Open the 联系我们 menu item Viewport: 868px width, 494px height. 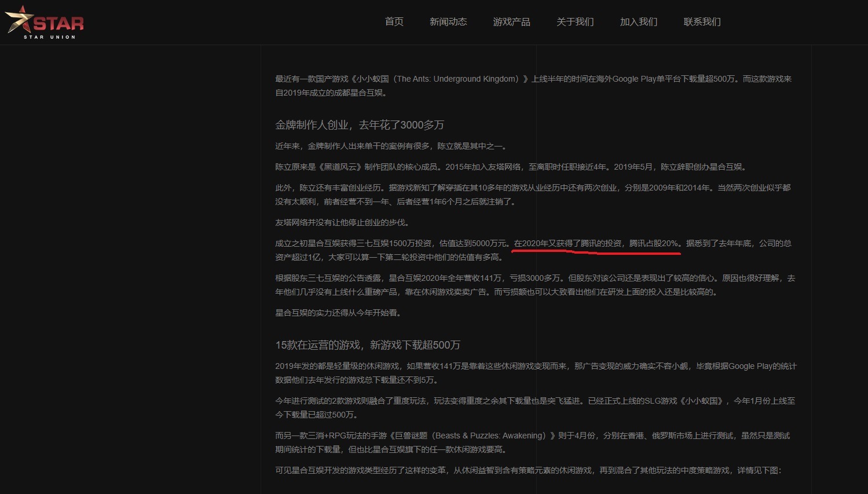[702, 21]
